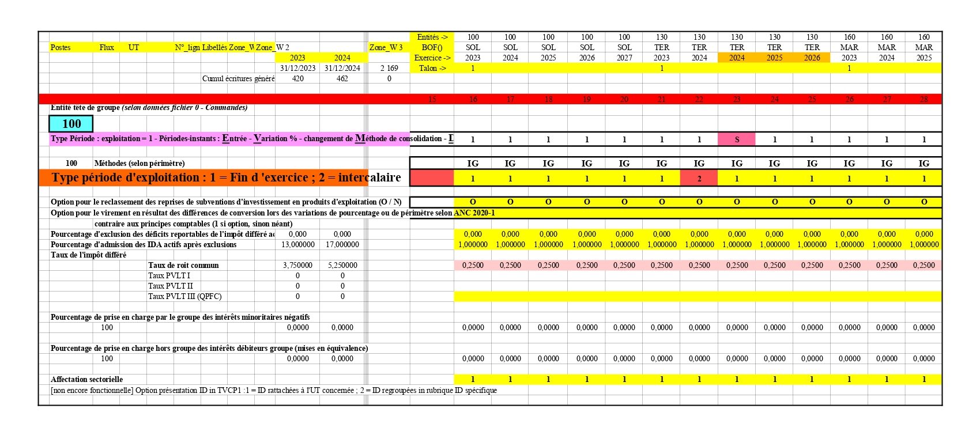Click 'Pourcentage d'exclusion des déficits reportables' label
The width and height of the screenshot is (980, 435).
pyautogui.click(x=163, y=234)
